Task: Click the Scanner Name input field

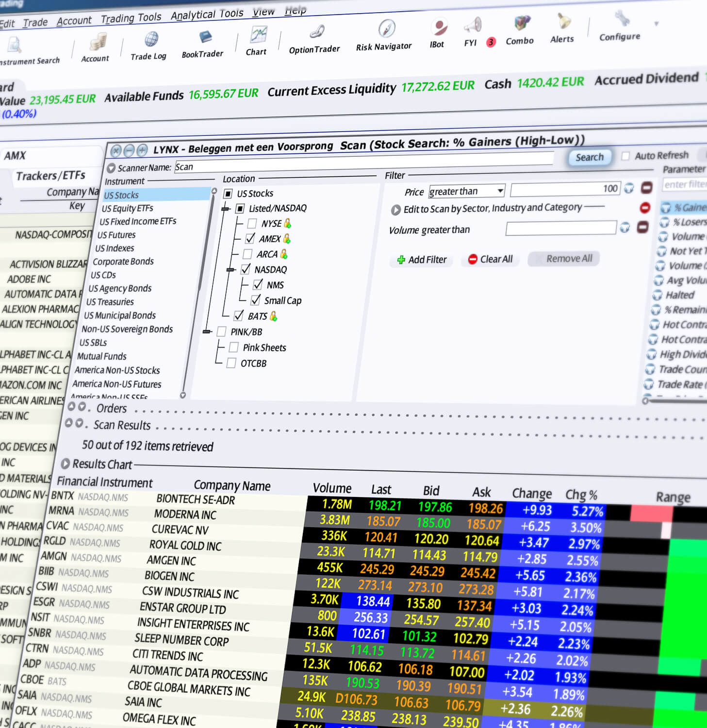Action: click(364, 162)
